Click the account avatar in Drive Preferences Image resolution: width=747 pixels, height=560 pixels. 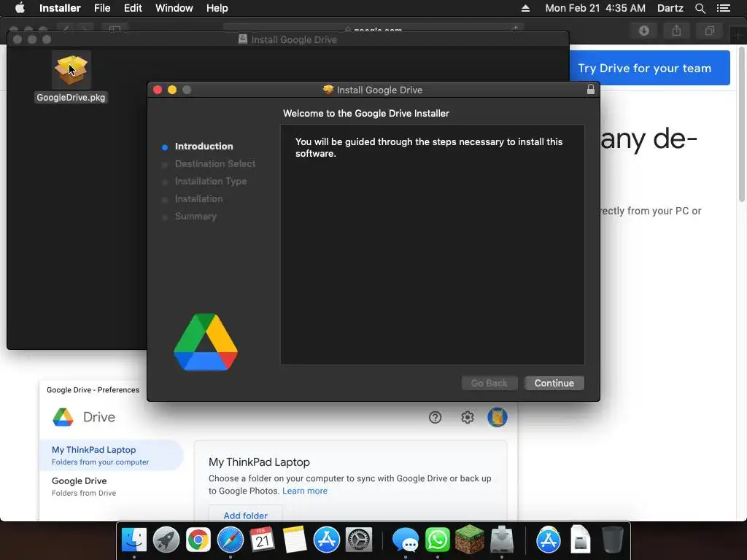(x=497, y=417)
